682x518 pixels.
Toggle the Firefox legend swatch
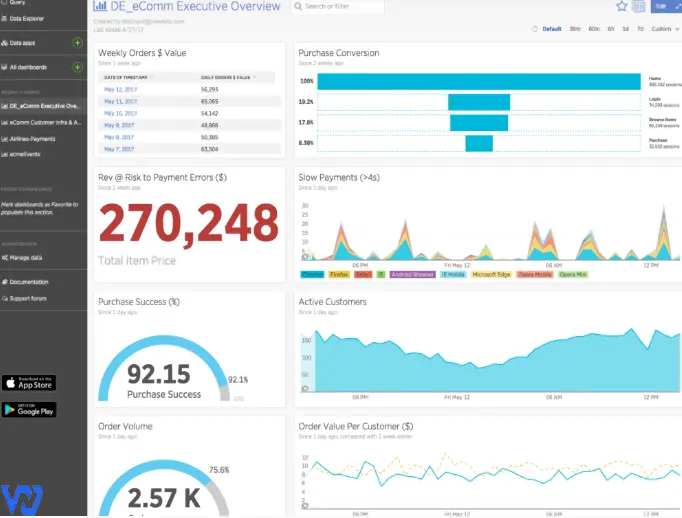339,274
